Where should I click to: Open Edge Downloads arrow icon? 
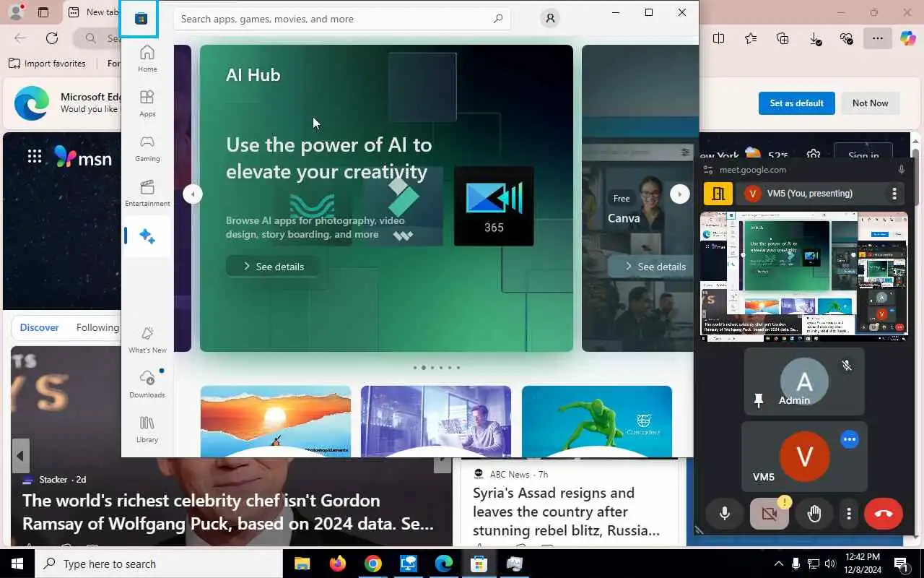[x=815, y=39]
